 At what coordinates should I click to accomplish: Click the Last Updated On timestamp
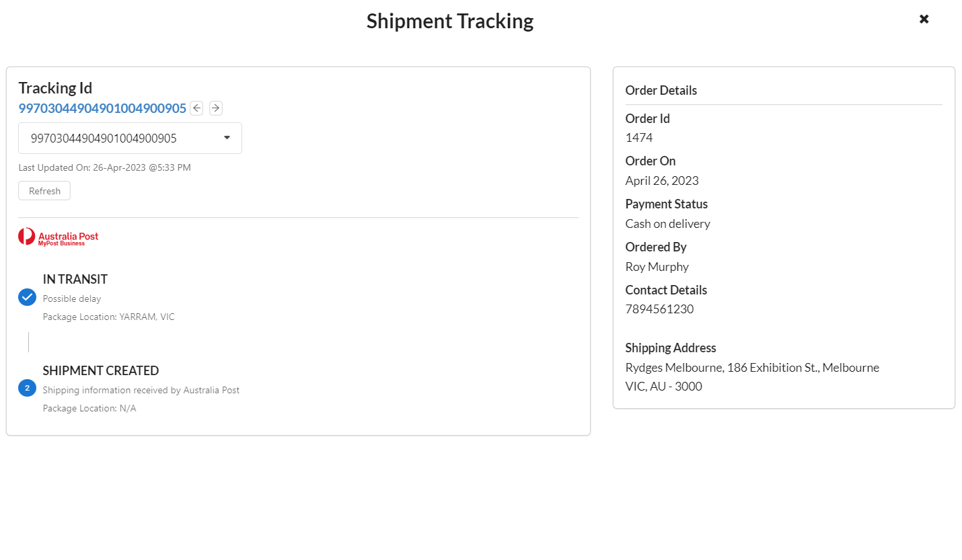(104, 167)
